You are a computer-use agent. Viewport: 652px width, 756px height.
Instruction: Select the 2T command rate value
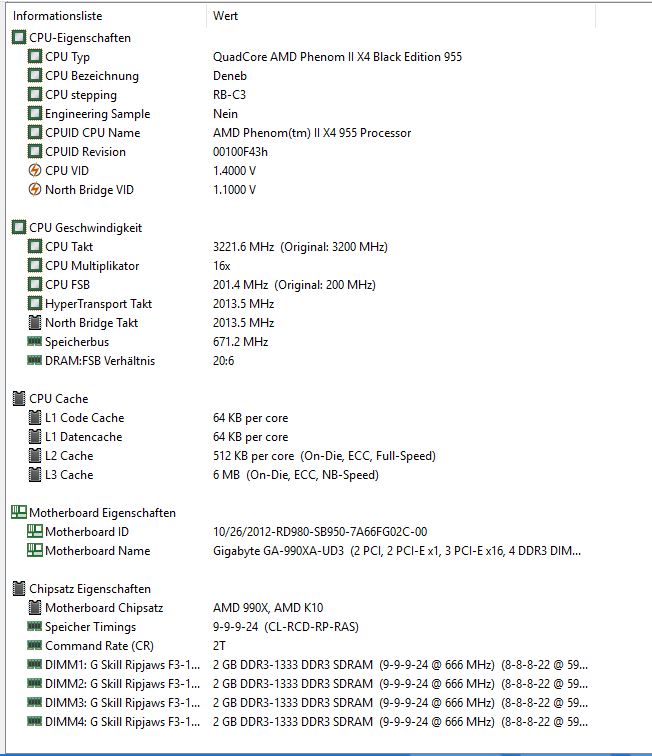click(219, 646)
